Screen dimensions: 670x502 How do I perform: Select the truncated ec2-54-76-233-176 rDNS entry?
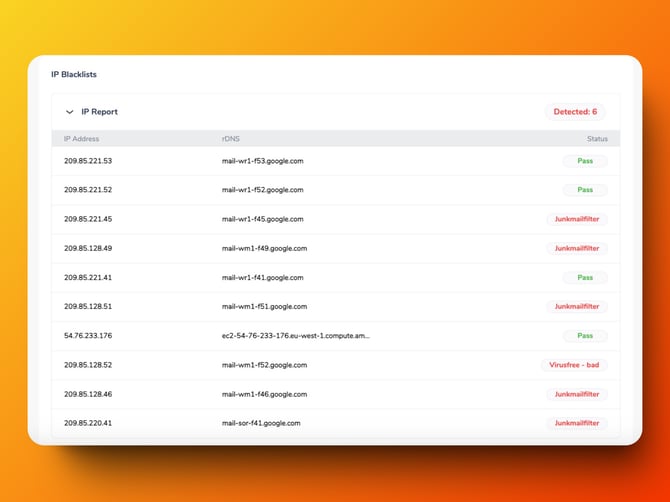click(296, 336)
